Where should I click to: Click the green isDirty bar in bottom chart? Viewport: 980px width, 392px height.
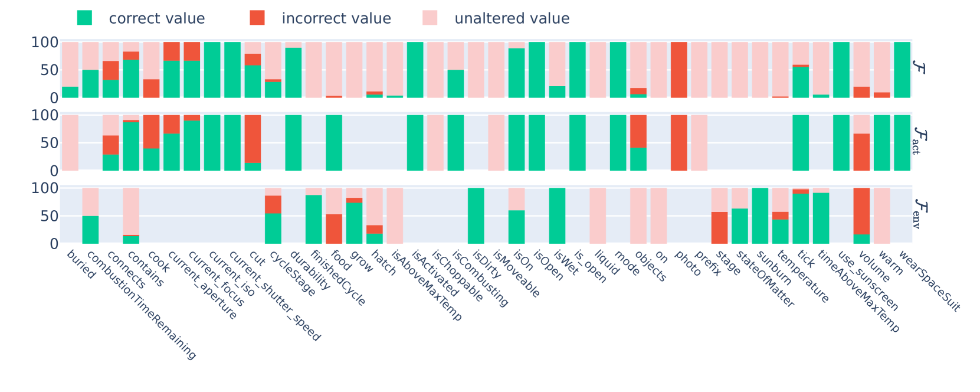476,216
